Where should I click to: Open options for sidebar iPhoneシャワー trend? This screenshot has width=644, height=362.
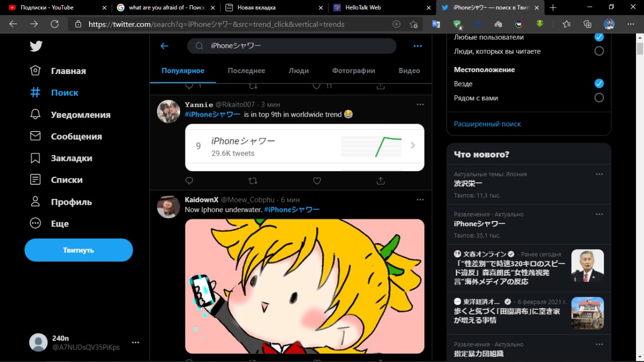599,214
